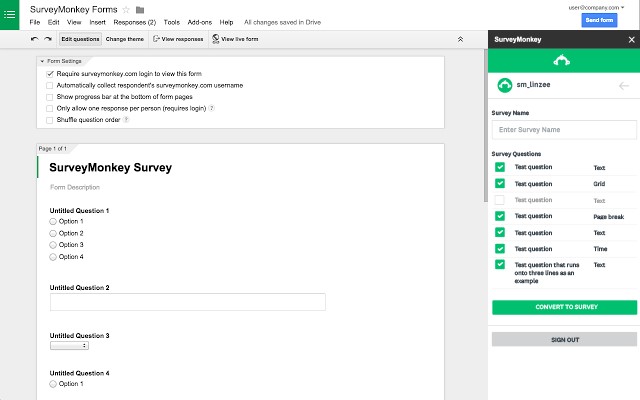This screenshot has width=640, height=400.
Task: Click the Convert to Survey button
Action: (x=564, y=307)
